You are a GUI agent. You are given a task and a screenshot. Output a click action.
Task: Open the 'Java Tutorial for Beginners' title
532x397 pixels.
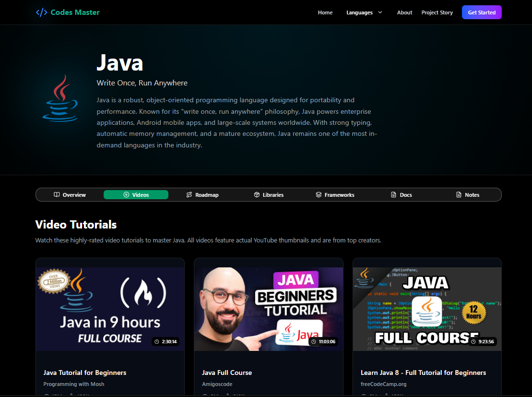85,373
